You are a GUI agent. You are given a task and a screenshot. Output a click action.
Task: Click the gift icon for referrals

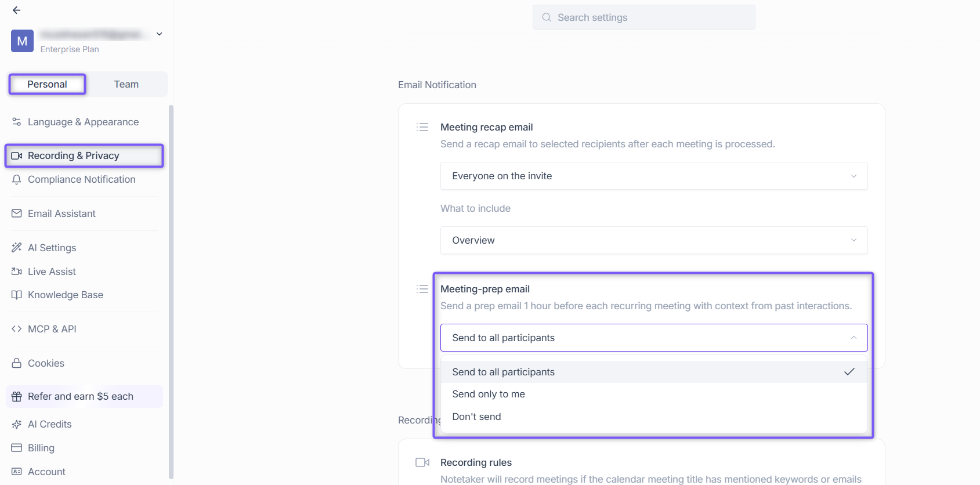17,396
